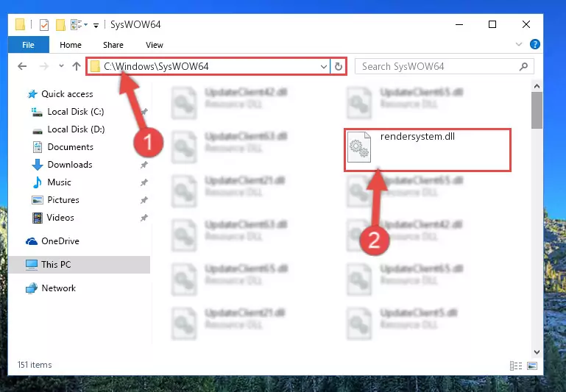Click the rendersystem.dll gear file icon

pos(359,147)
